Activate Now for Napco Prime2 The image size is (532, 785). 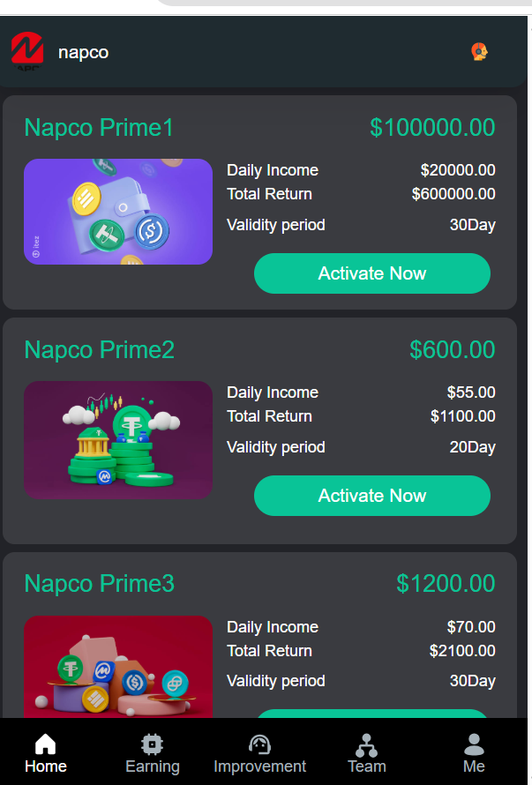coord(371,496)
